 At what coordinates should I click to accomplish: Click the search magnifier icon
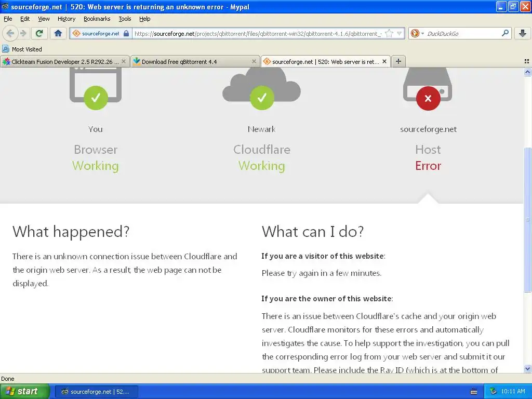point(505,33)
